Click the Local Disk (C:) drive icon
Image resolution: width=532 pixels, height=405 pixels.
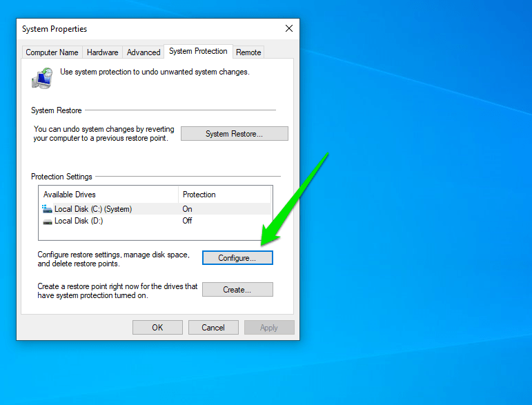[47, 208]
